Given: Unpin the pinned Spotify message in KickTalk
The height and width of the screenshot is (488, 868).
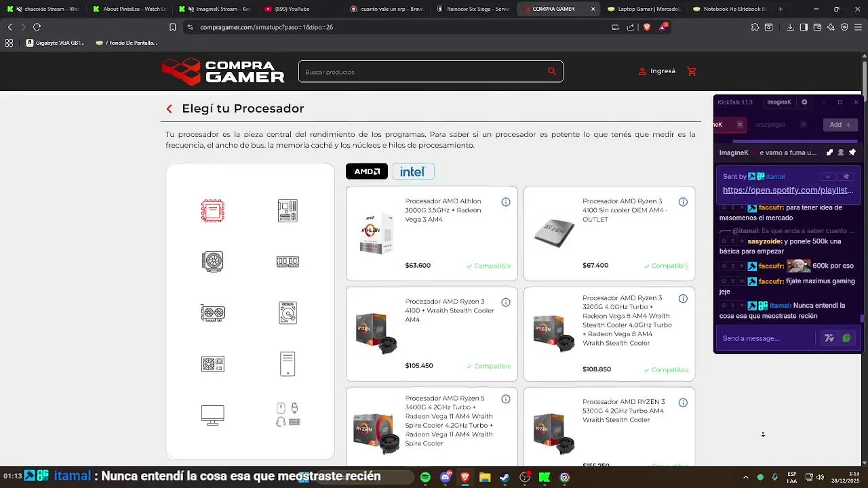Looking at the screenshot, I should 846,176.
